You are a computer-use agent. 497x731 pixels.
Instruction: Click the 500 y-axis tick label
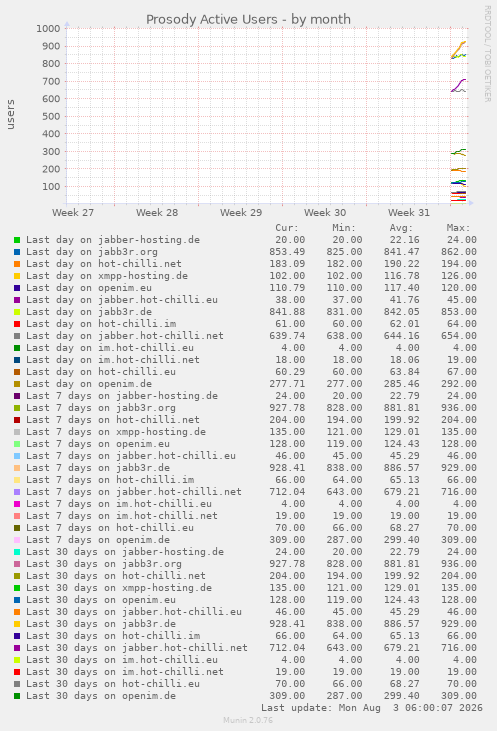51,117
